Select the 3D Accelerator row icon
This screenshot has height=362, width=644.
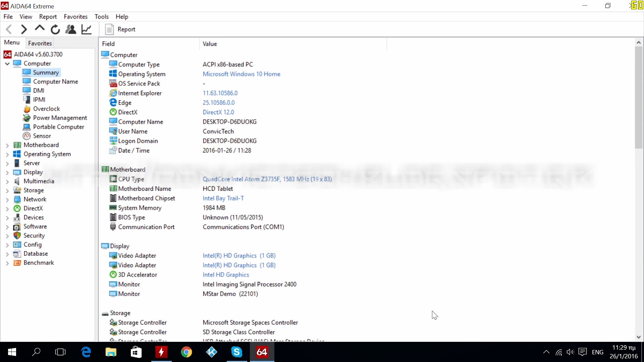(113, 275)
